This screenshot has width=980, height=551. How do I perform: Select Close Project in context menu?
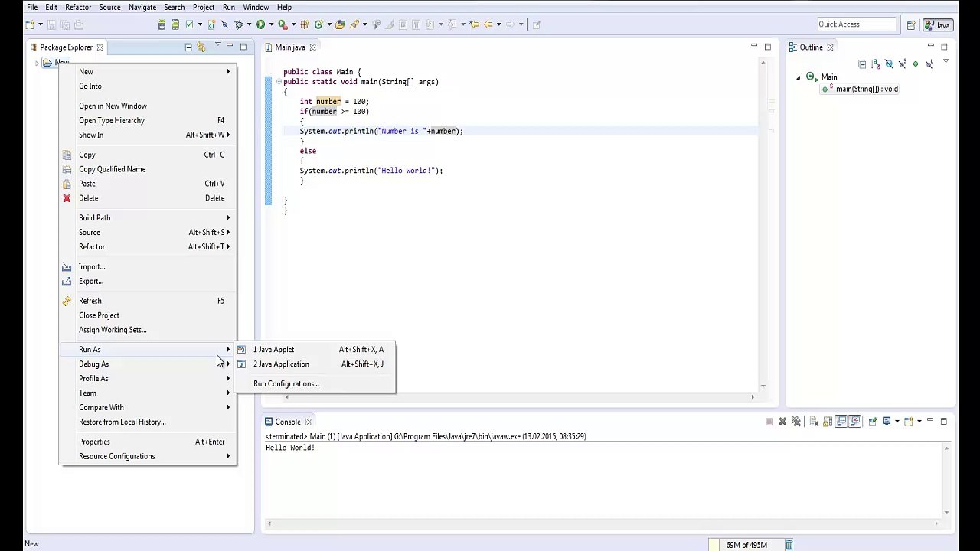coord(148,315)
